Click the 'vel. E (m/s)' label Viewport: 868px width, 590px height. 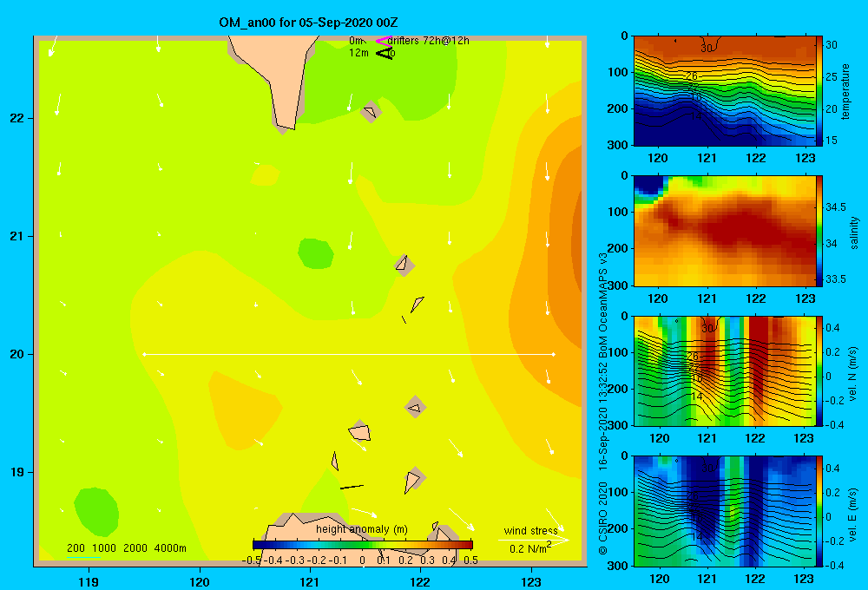tap(853, 515)
